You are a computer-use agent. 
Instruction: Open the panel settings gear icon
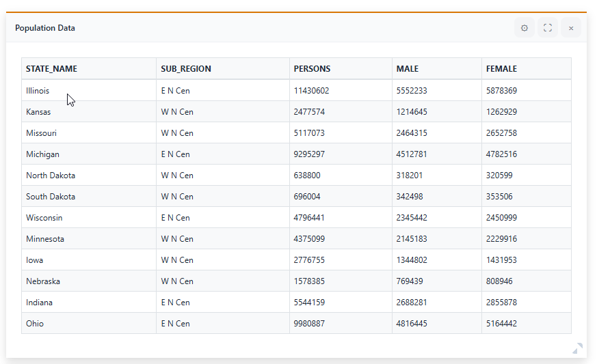pyautogui.click(x=525, y=28)
